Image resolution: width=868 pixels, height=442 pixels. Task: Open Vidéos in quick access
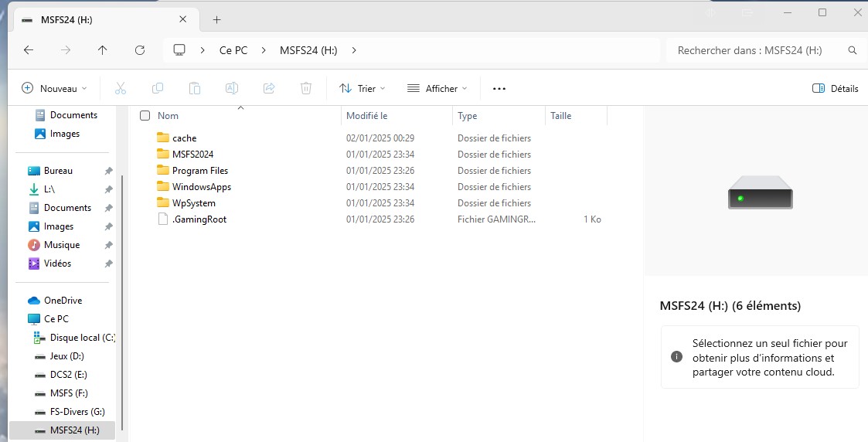click(x=49, y=263)
